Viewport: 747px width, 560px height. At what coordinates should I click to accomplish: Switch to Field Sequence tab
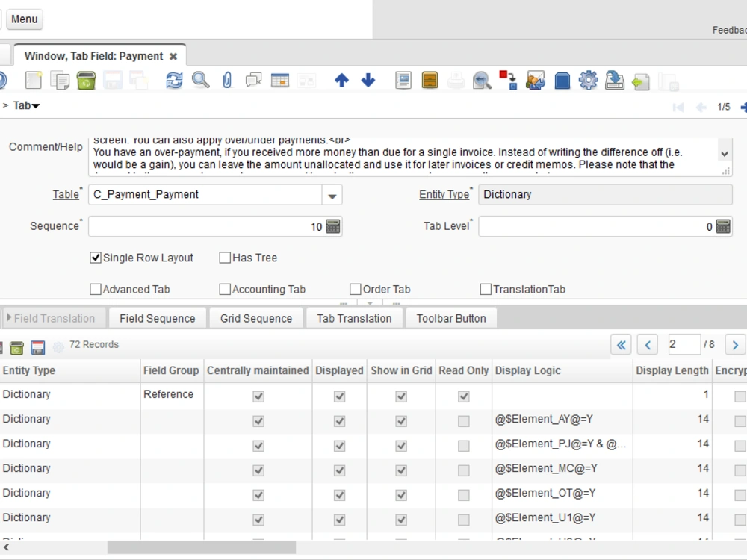point(157,318)
